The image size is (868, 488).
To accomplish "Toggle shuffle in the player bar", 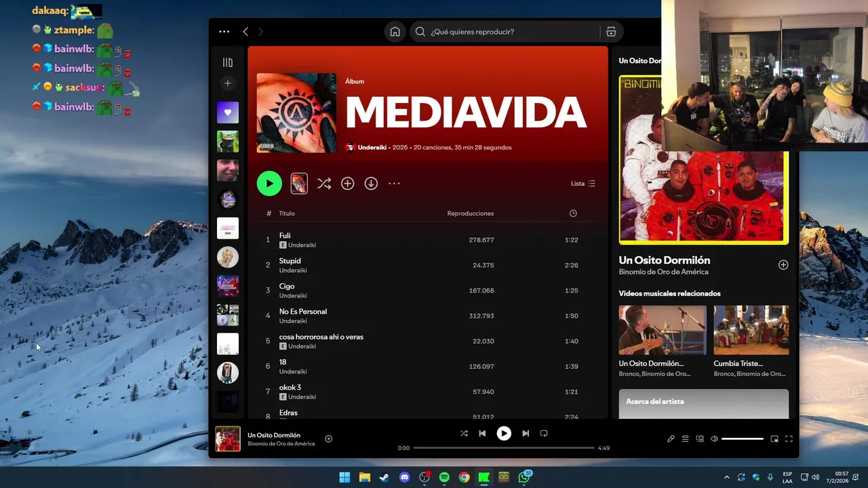I will tap(464, 433).
